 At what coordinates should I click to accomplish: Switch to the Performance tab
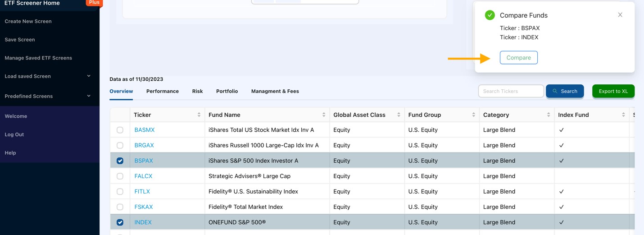pos(163,91)
